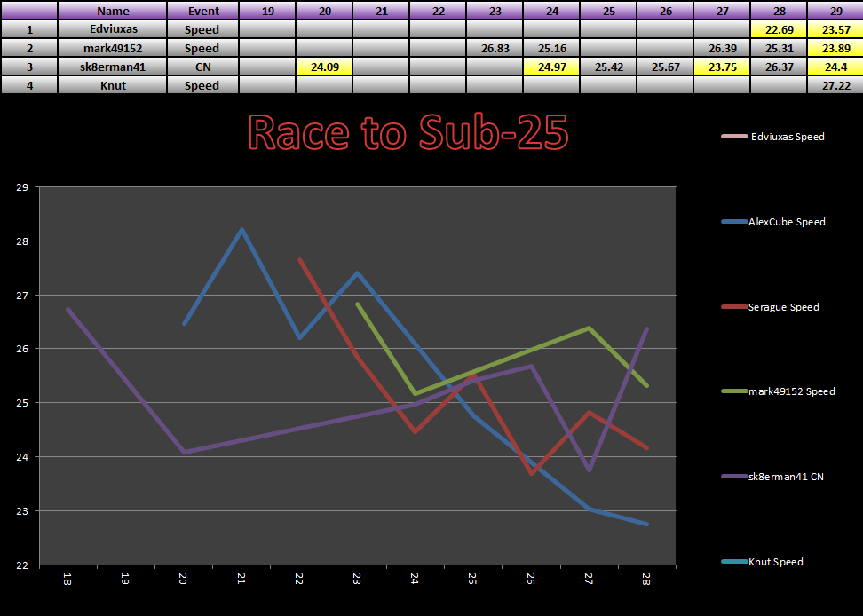Click the red Serague line low at 26
Viewport: 863px width, 616px height.
point(531,473)
